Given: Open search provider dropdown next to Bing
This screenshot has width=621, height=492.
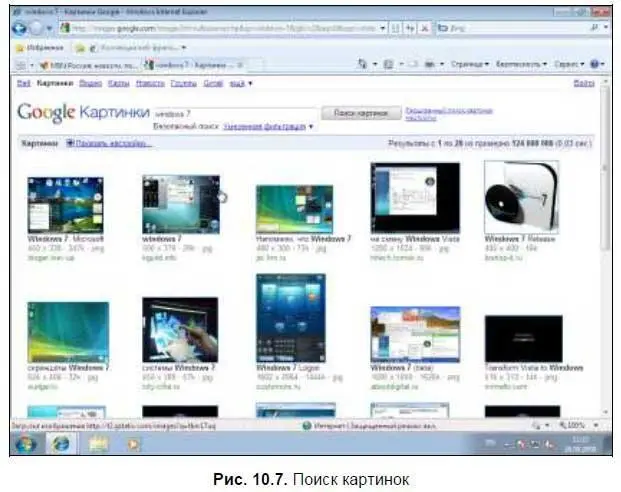Looking at the screenshot, I should (606, 27).
